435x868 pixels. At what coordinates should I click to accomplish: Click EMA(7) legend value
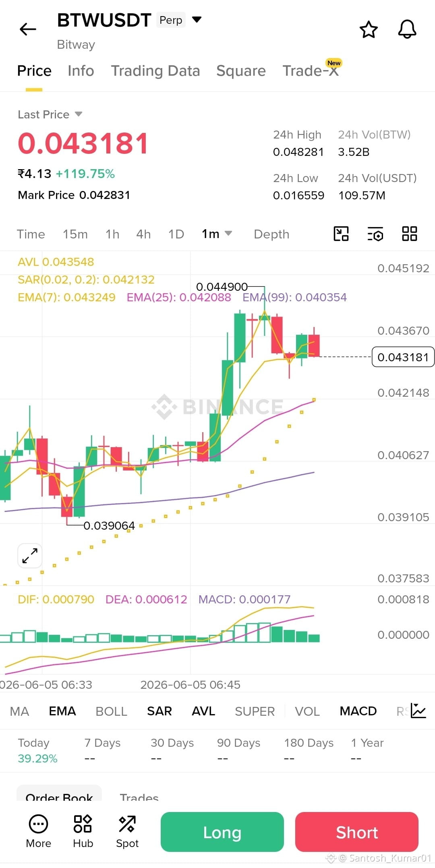[66, 297]
